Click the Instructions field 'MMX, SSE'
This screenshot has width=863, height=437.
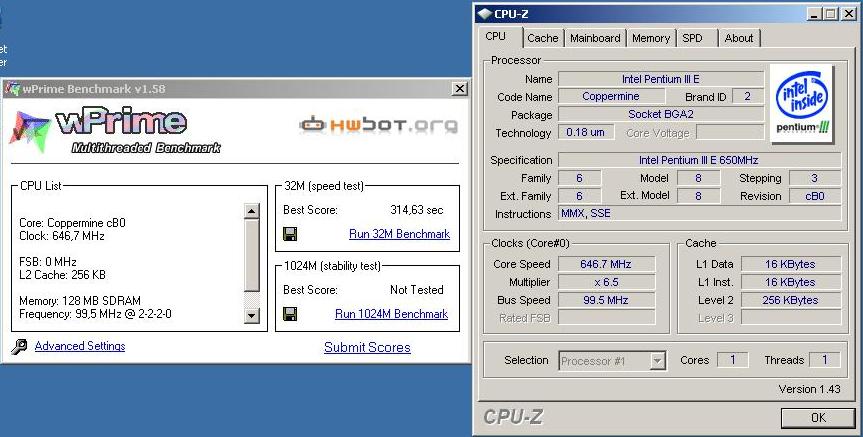[700, 214]
